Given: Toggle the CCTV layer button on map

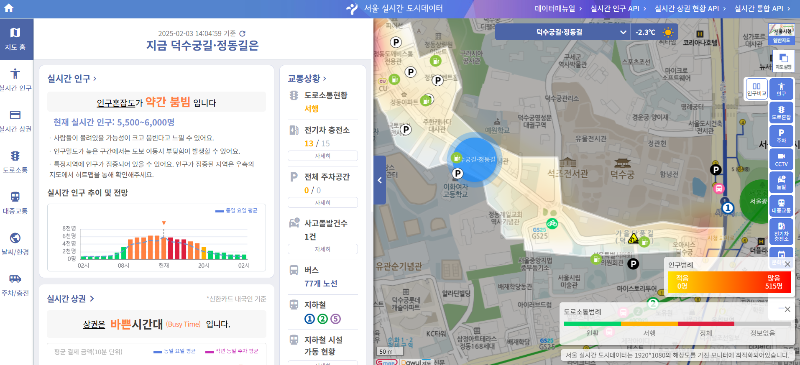Looking at the screenshot, I should pos(781,159).
